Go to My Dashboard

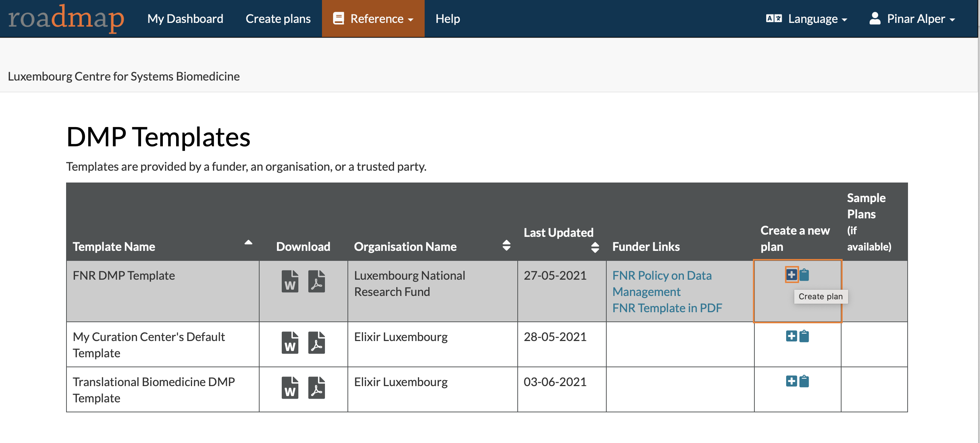pyautogui.click(x=185, y=18)
